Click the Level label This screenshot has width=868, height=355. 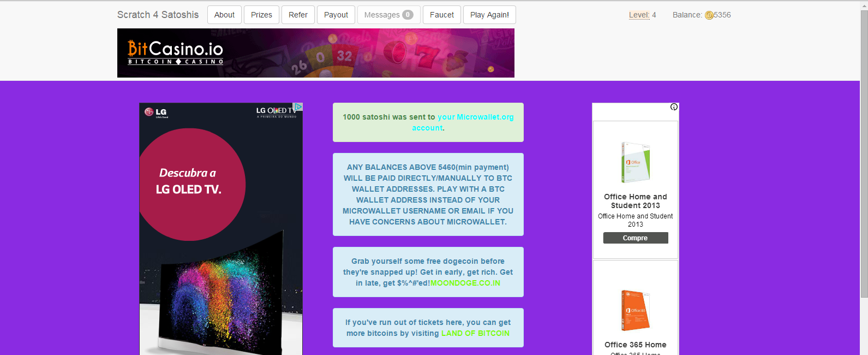pos(639,15)
